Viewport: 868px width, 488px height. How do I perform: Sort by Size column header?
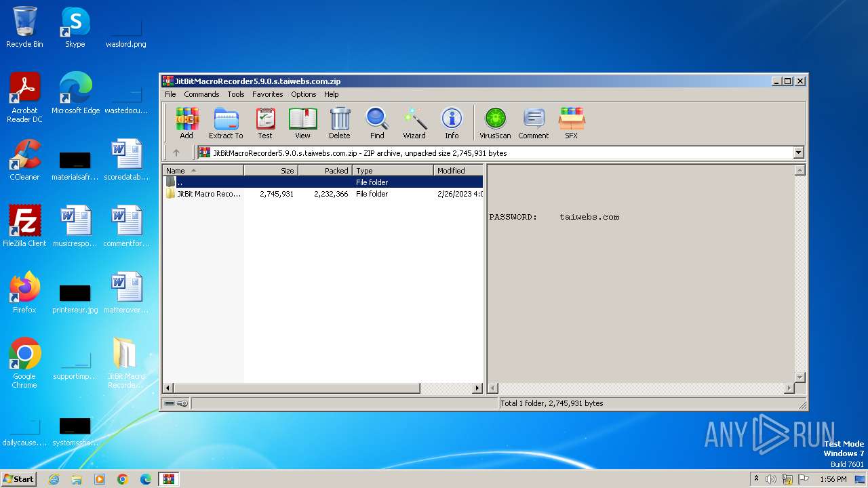point(271,171)
